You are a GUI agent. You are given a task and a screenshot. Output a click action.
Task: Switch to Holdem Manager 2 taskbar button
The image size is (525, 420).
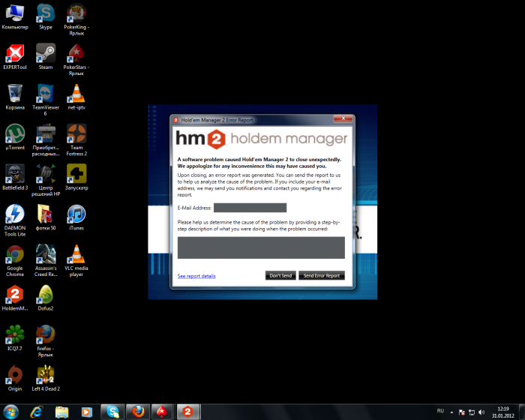coord(187,412)
